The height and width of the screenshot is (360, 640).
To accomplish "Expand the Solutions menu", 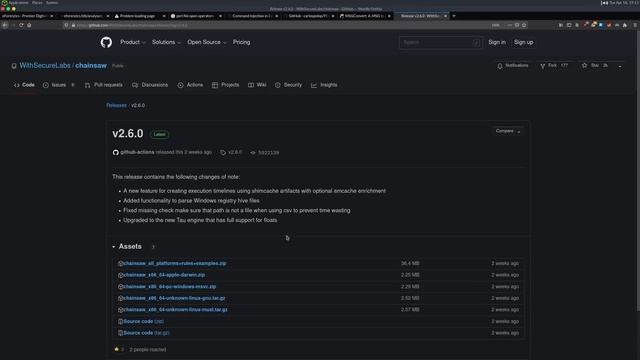I will click(x=166, y=42).
